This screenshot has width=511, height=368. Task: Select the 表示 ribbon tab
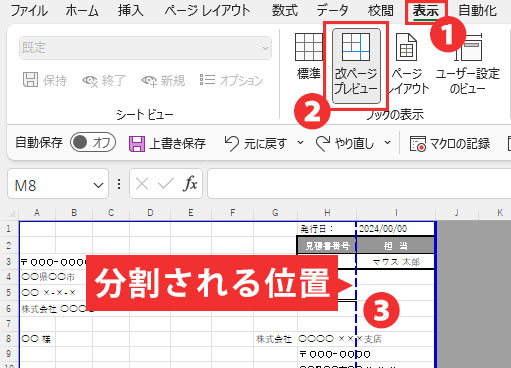pyautogui.click(x=426, y=11)
